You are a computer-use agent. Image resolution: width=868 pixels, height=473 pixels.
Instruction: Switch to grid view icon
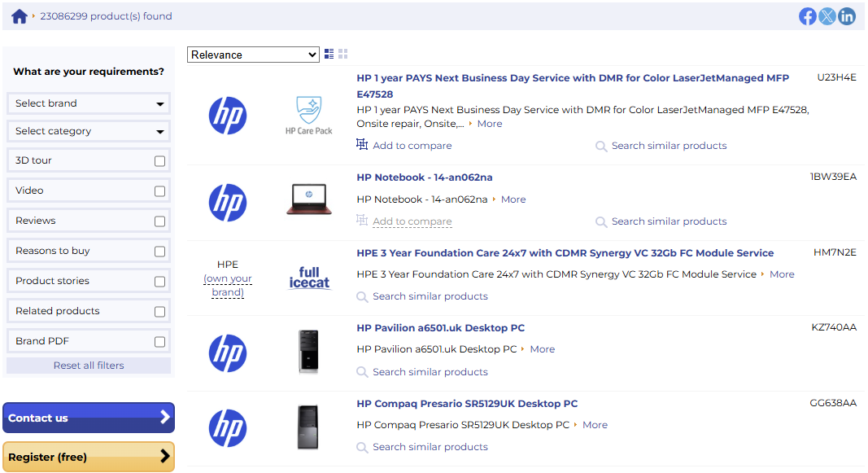[343, 54]
